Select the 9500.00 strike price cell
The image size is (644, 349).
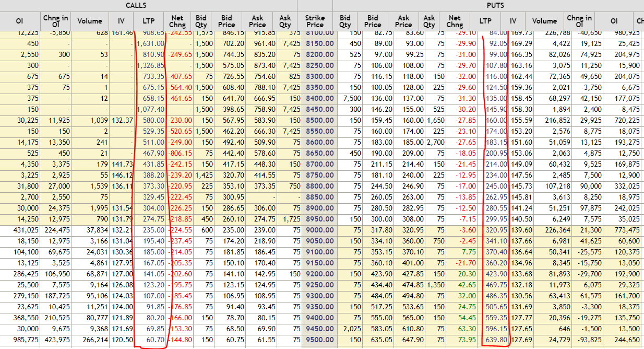tap(315, 340)
